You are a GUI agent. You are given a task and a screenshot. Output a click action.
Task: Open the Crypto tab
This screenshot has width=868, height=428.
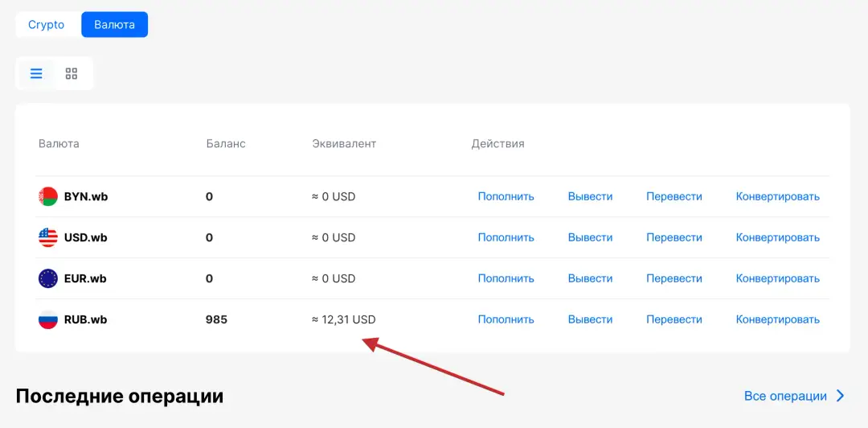(x=47, y=25)
